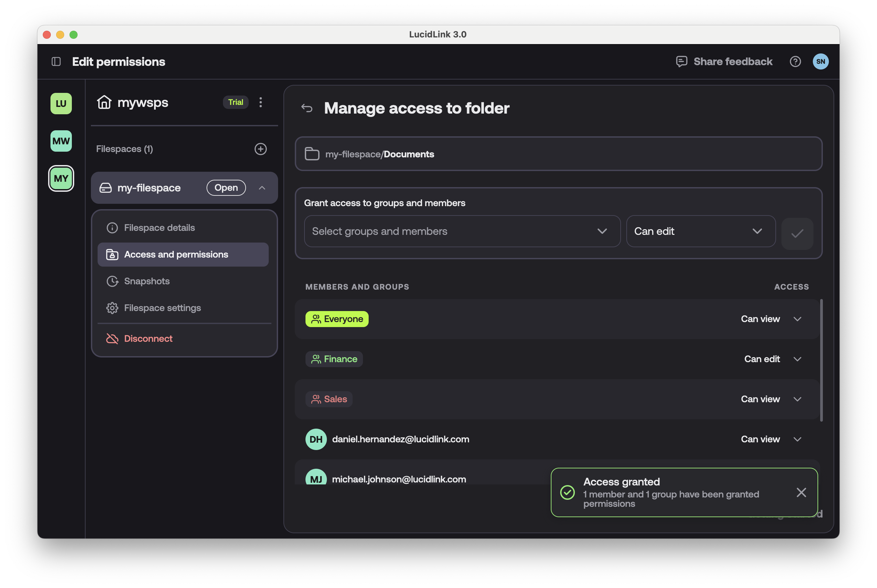Screen dimensions: 877x588
Task: Open the mywsps three-dot options menu
Action: click(261, 102)
